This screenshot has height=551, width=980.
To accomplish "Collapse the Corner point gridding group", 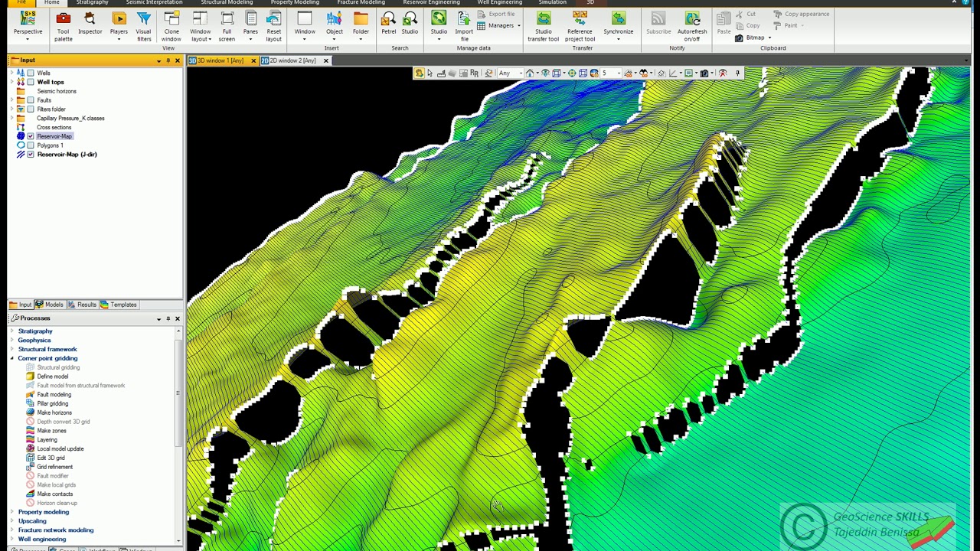I will (11, 358).
